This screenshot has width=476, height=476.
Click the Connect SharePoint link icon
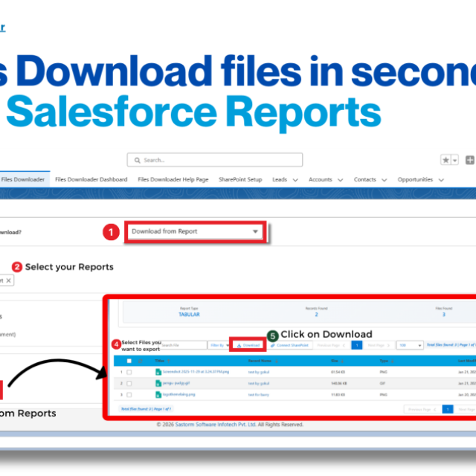[x=273, y=345]
